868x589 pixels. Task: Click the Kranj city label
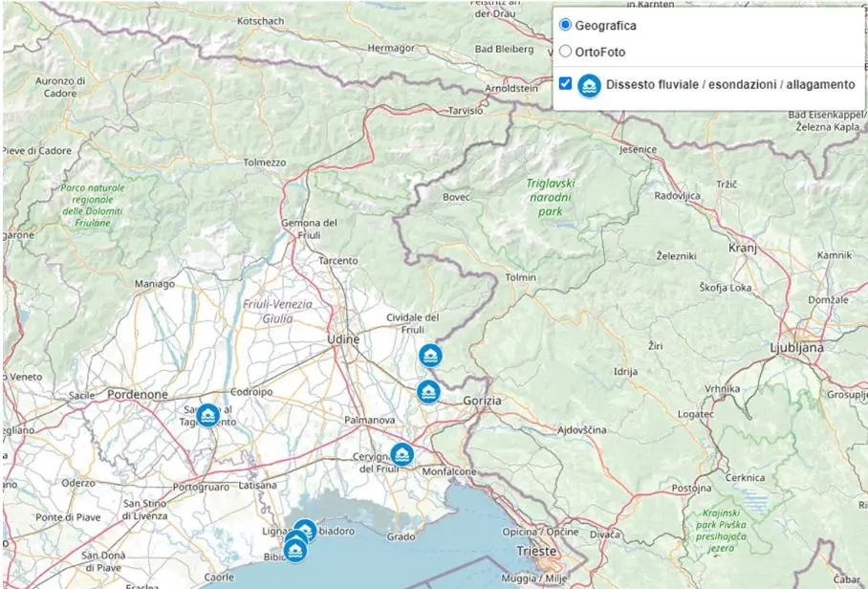click(x=742, y=248)
